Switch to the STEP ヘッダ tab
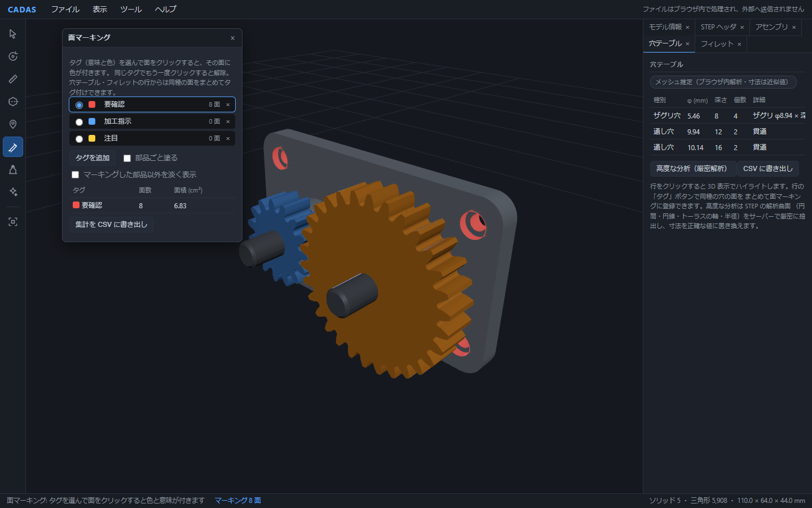 click(718, 27)
